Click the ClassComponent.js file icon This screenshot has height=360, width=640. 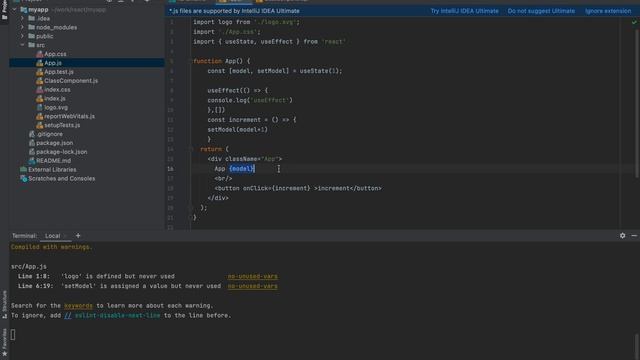coord(40,81)
